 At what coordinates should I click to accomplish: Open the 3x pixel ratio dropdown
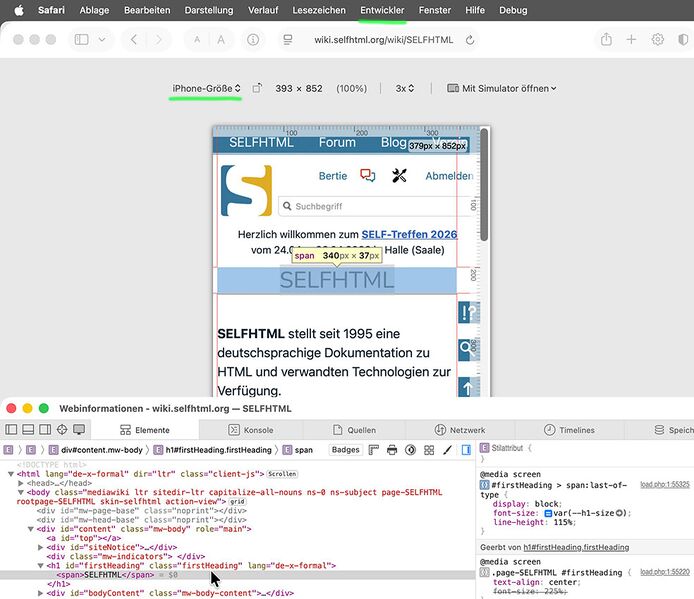click(x=405, y=88)
